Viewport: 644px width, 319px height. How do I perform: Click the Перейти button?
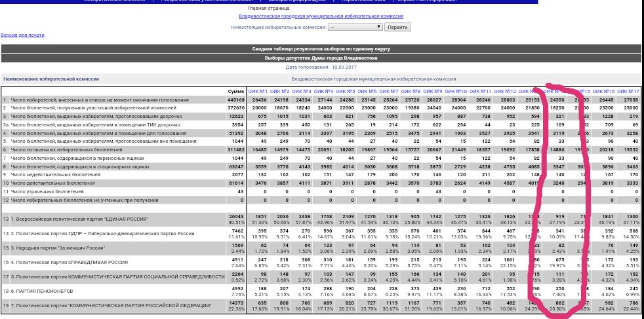point(397,27)
